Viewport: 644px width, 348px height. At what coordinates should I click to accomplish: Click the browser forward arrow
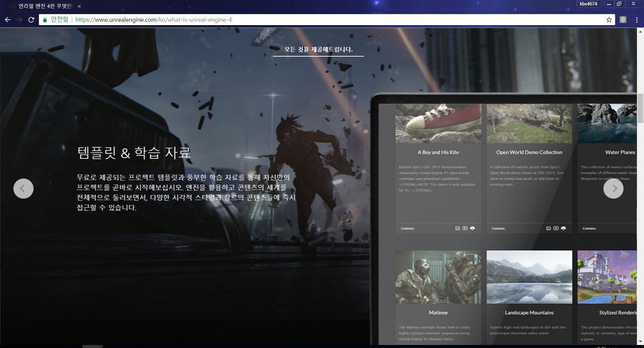pos(19,20)
